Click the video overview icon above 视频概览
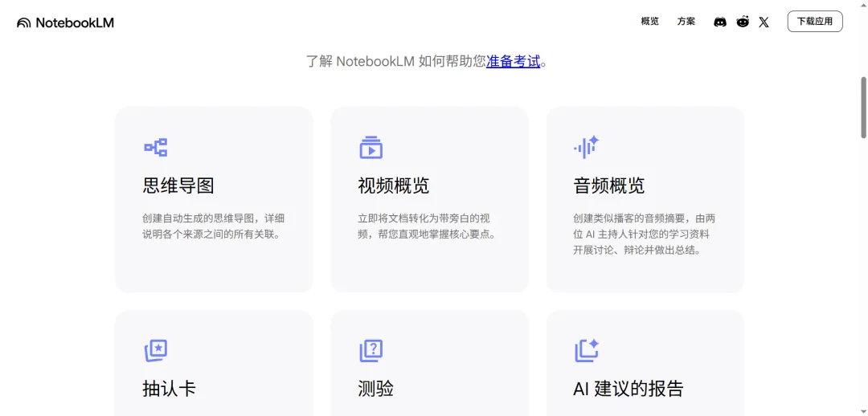The width and height of the screenshot is (868, 416). pyautogui.click(x=371, y=147)
